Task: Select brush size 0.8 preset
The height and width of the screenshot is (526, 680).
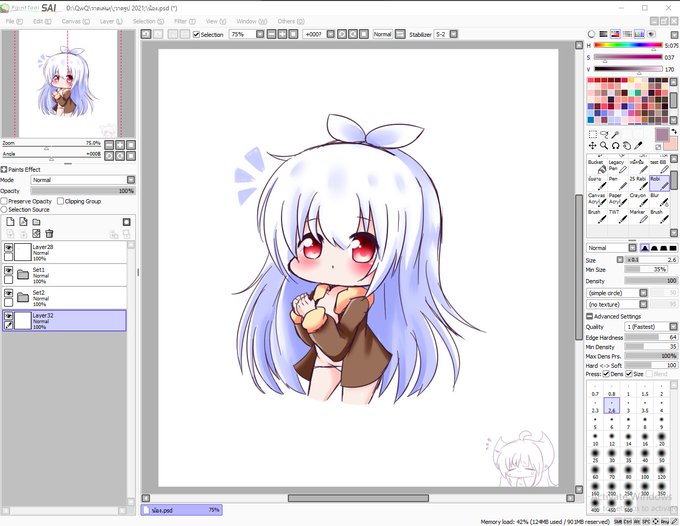Action: [611, 390]
